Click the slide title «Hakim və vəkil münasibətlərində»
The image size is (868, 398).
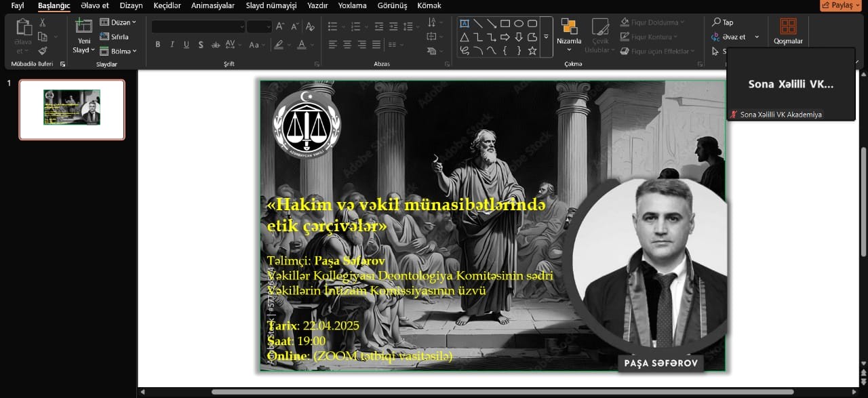[406, 204]
